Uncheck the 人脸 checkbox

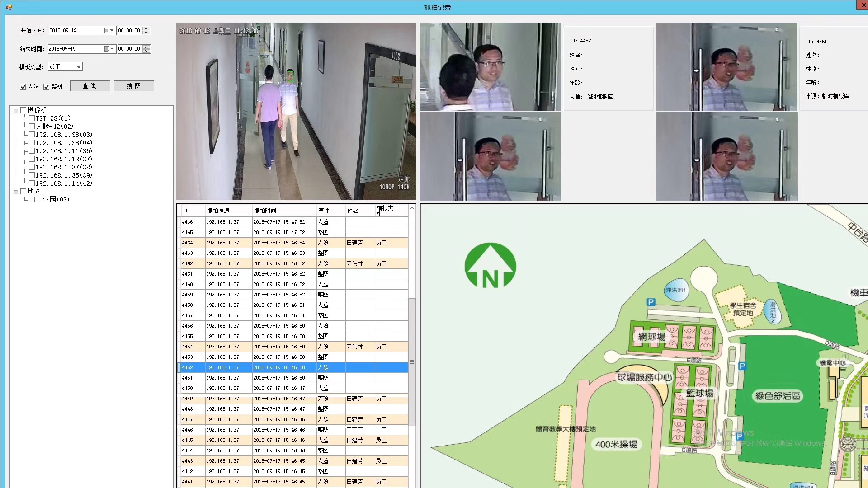[23, 87]
